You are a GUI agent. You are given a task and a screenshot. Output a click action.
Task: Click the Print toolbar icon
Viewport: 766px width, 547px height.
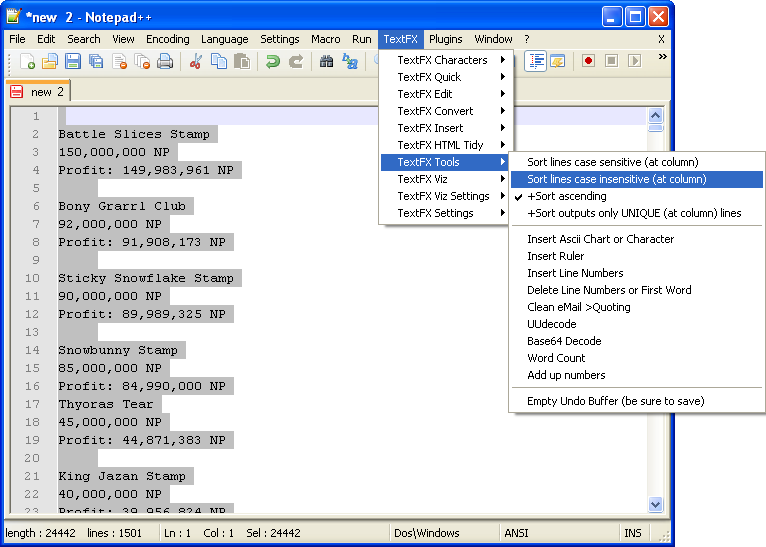pos(165,62)
